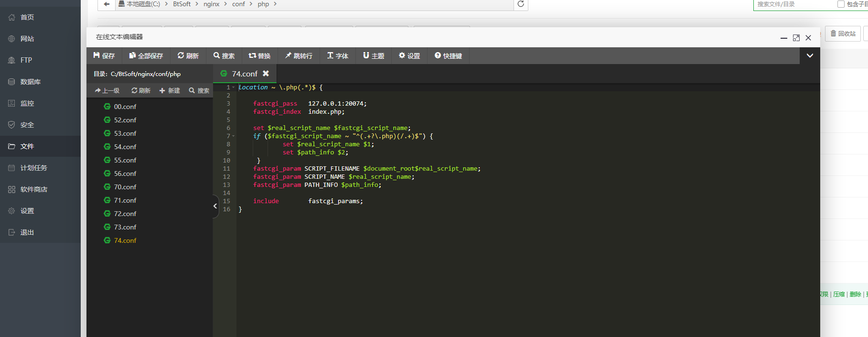The image size is (868, 337).
Task: Refresh editor with 刷新 toolbar button
Action: click(188, 56)
